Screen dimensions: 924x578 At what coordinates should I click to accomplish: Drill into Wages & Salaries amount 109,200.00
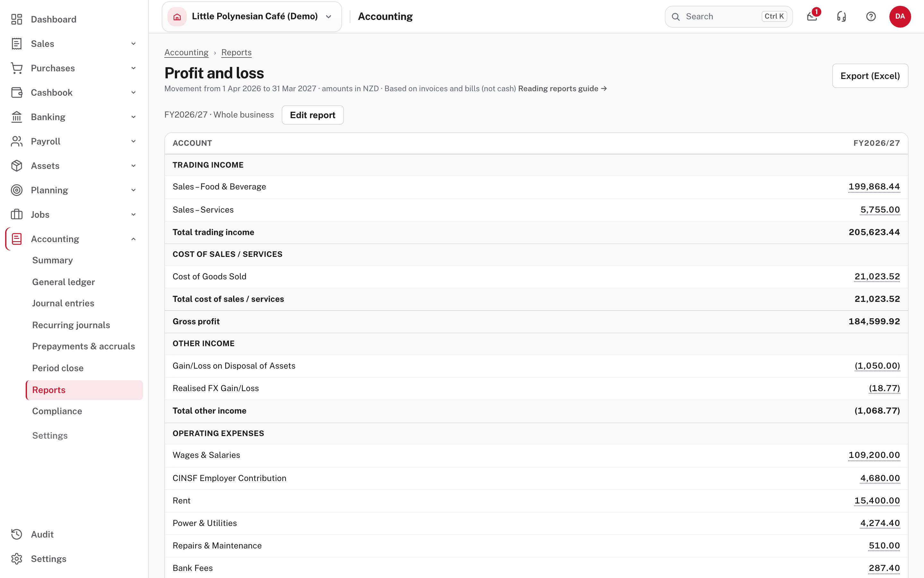874,455
